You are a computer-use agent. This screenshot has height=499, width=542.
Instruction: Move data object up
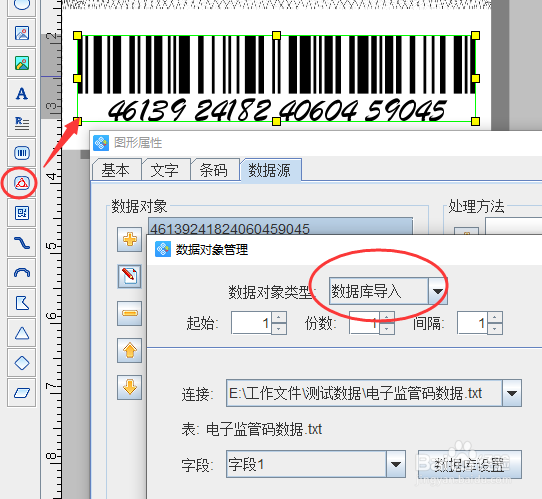130,350
